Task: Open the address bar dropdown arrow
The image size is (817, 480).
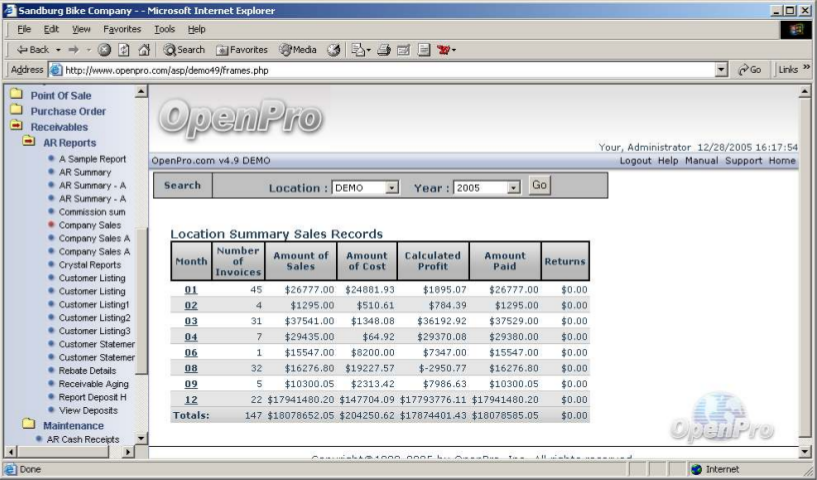Action: (x=722, y=70)
